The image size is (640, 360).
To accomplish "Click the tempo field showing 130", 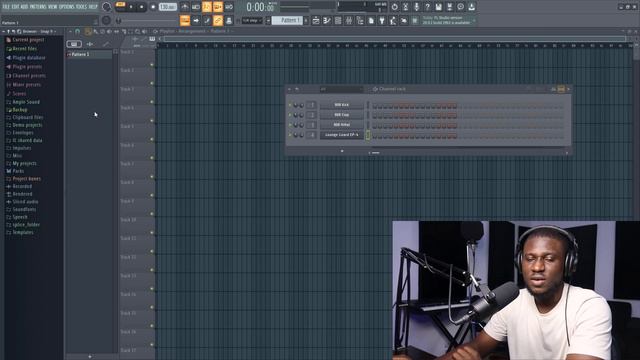I will 167,7.
